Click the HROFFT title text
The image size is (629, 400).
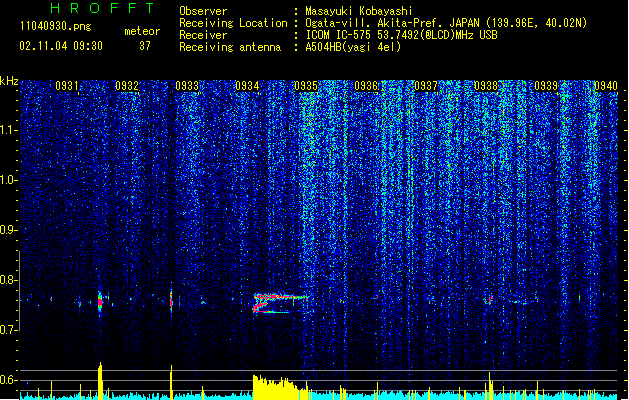pos(103,8)
